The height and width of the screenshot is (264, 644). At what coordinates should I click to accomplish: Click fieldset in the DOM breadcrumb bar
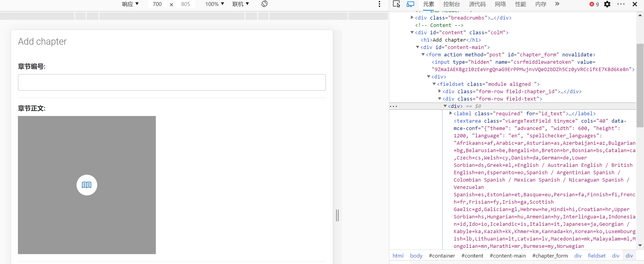596,256
